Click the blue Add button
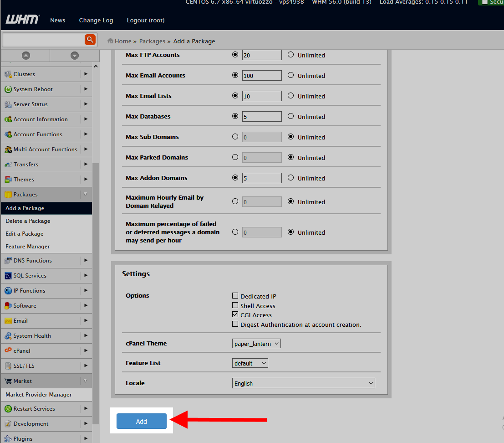 142,422
